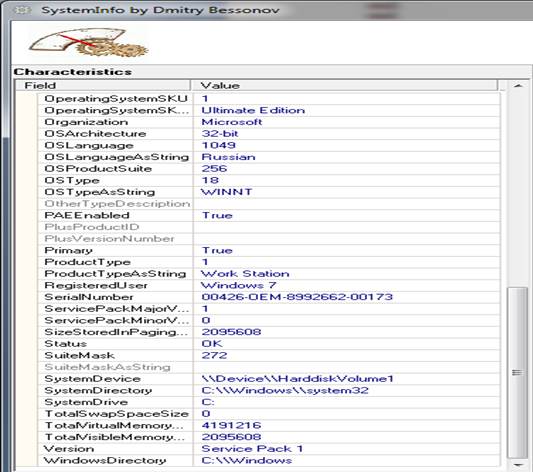Image resolution: width=533 pixels, height=472 pixels.
Task: Click the 'Windows 7' value
Action: tap(239, 285)
